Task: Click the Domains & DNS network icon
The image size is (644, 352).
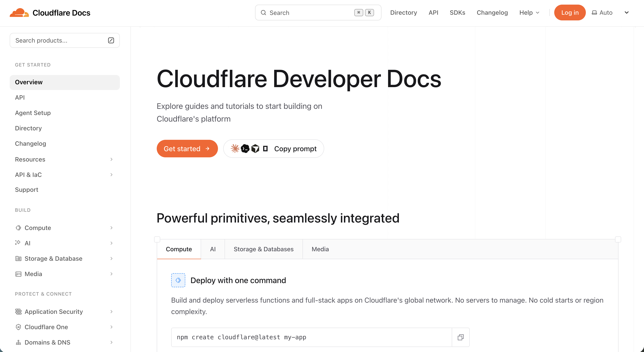Action: coord(18,342)
